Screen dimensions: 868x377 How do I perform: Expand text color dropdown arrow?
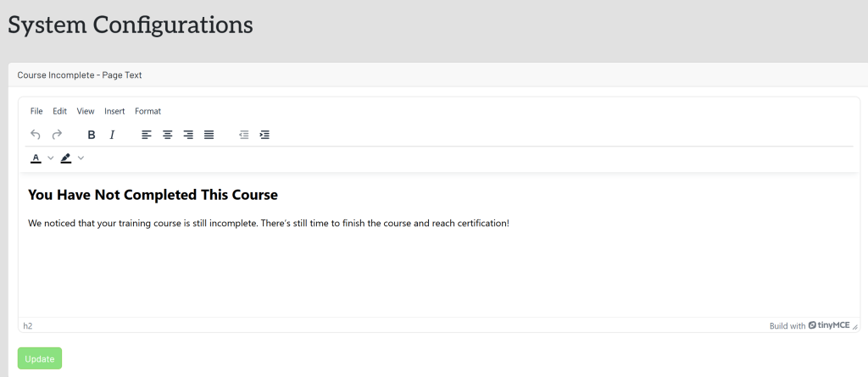click(x=51, y=158)
